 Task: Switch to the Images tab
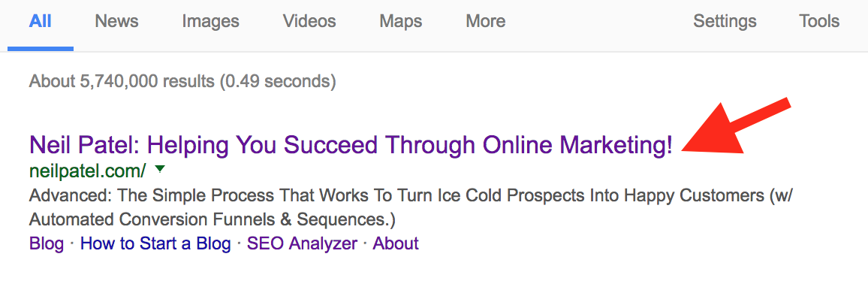[210, 22]
